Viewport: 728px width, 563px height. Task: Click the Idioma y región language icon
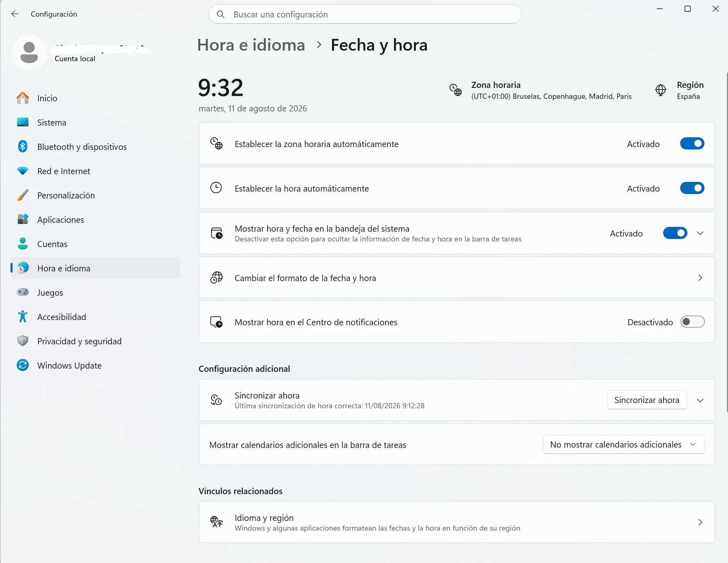(x=216, y=522)
